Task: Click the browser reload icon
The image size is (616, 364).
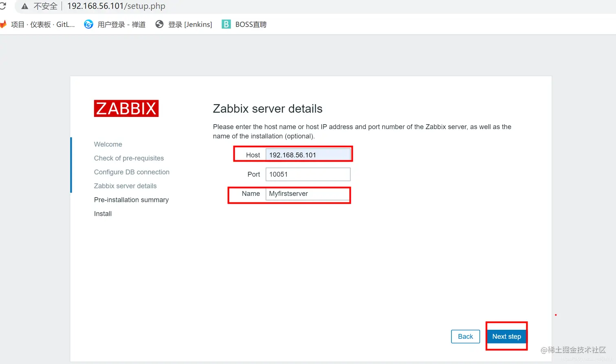Action: click(x=2, y=6)
